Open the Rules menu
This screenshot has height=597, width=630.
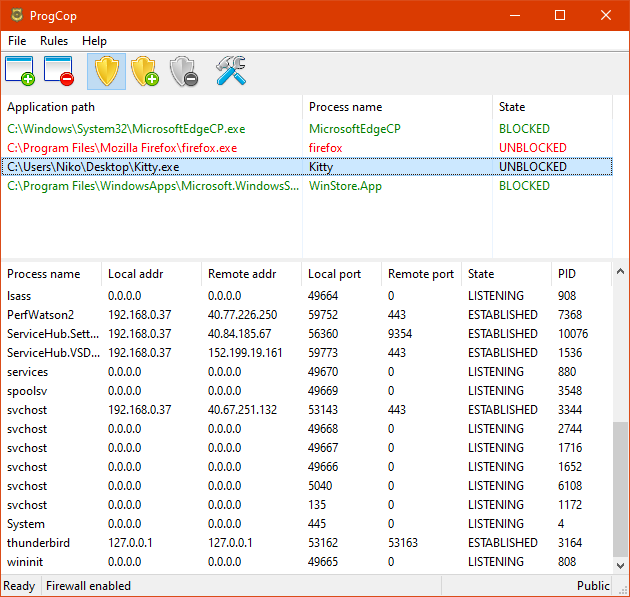pos(54,41)
